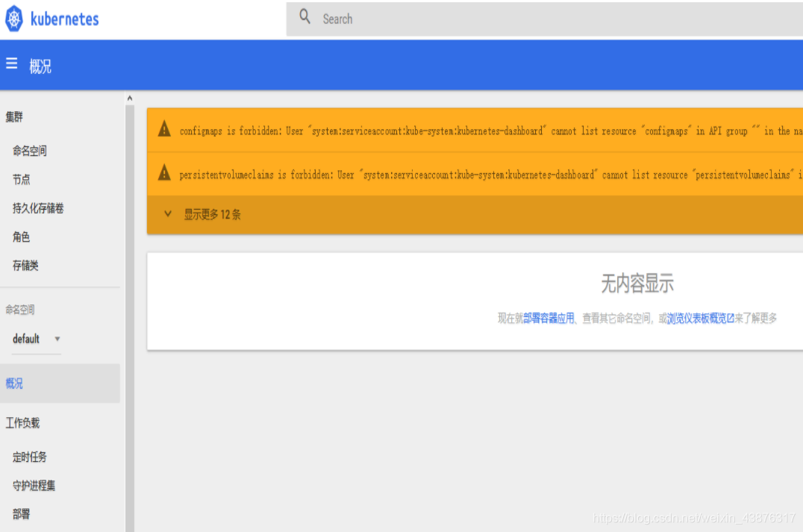Click the search magnifier icon
This screenshot has height=532, width=803.
coord(304,16)
